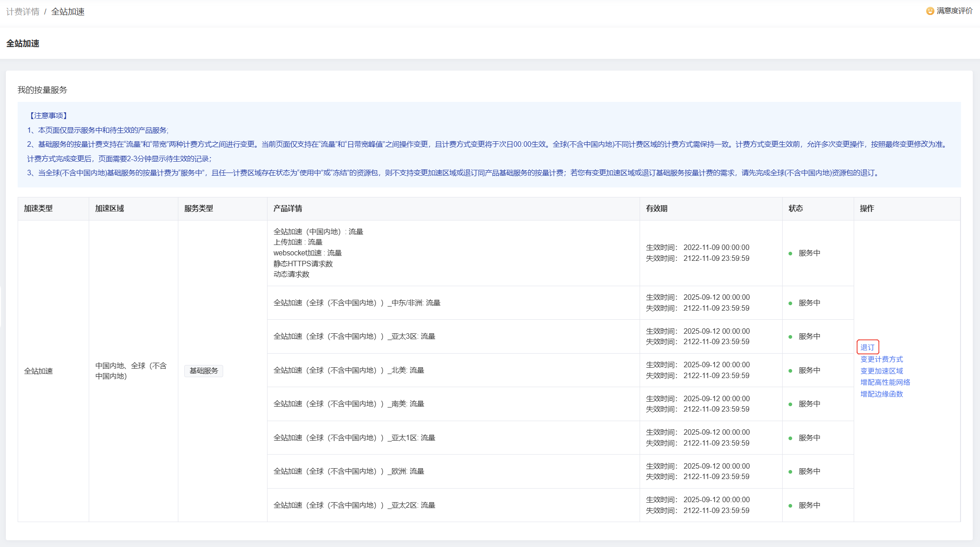Click green status dot for 北美 row
Viewport: 980px width, 547px height.
point(790,371)
